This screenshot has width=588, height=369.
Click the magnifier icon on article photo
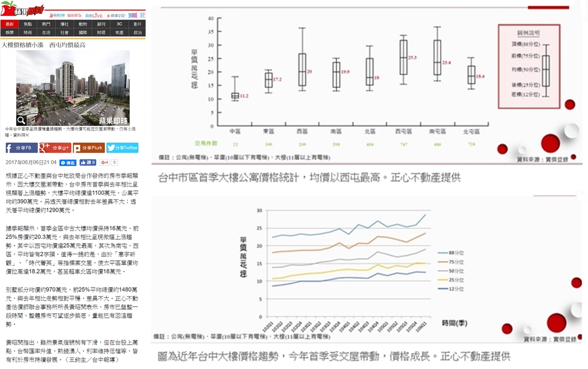point(21,120)
